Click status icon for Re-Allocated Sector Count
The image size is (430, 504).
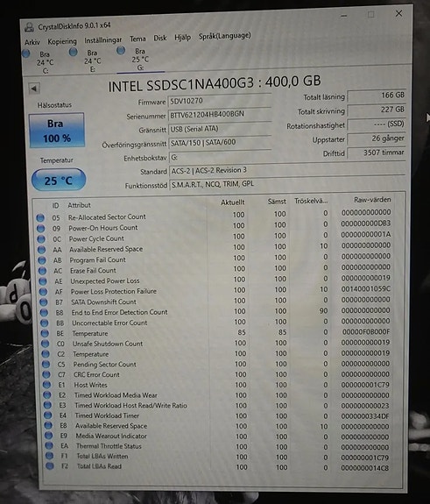pyautogui.click(x=40, y=218)
